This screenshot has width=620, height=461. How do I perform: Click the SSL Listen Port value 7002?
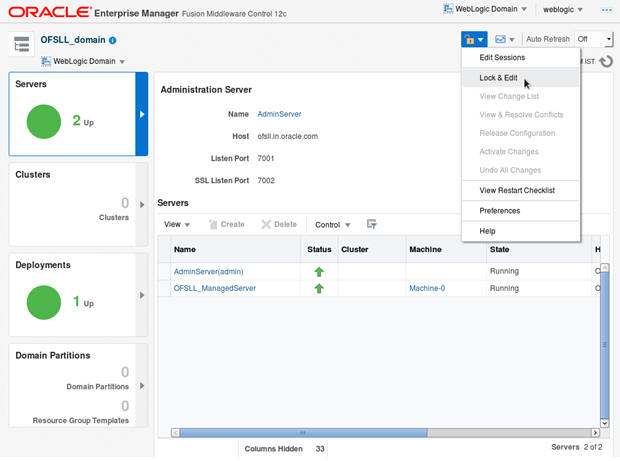point(266,181)
